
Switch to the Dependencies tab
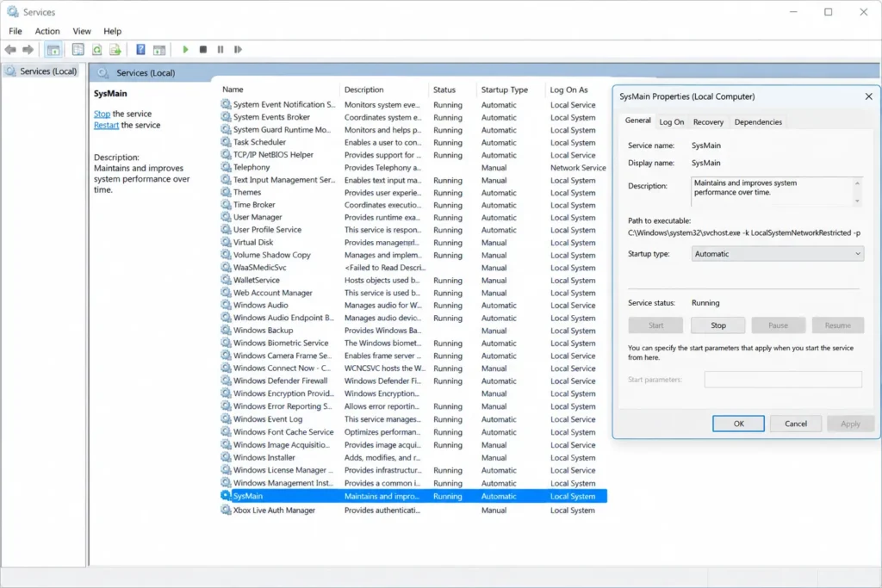point(758,122)
